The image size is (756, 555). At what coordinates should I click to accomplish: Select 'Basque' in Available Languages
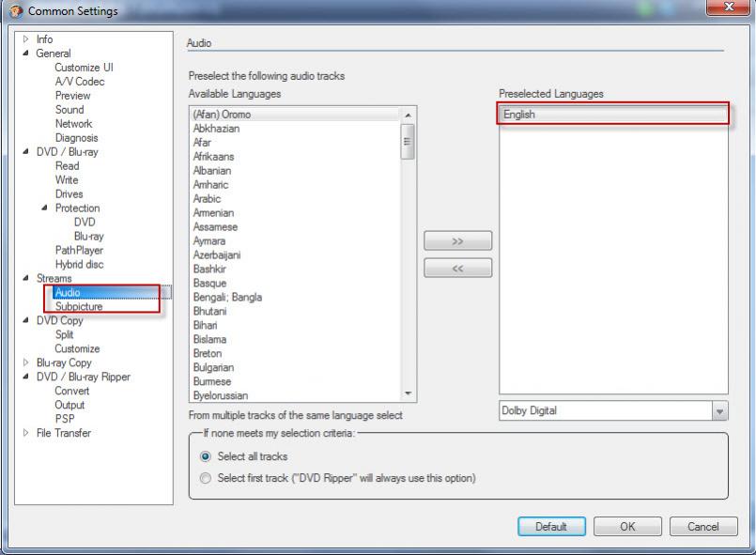pyautogui.click(x=296, y=283)
